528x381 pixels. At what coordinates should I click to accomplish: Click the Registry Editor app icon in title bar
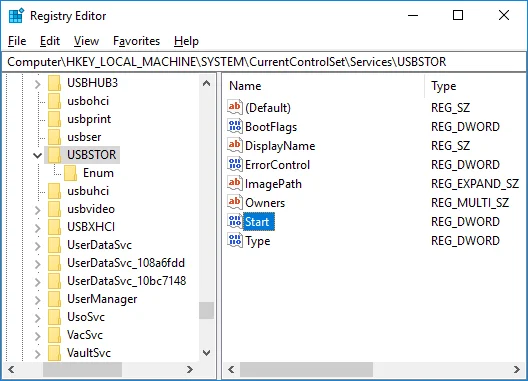[x=16, y=16]
